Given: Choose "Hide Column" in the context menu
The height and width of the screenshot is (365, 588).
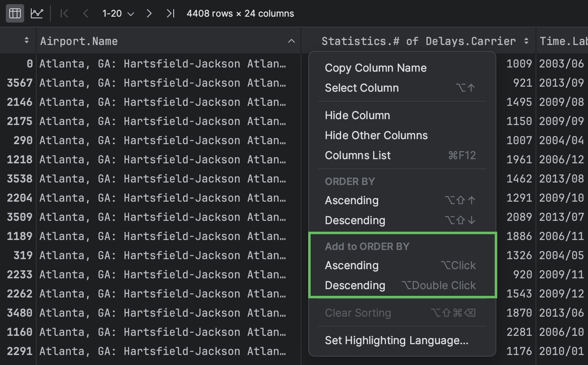Looking at the screenshot, I should tap(357, 115).
